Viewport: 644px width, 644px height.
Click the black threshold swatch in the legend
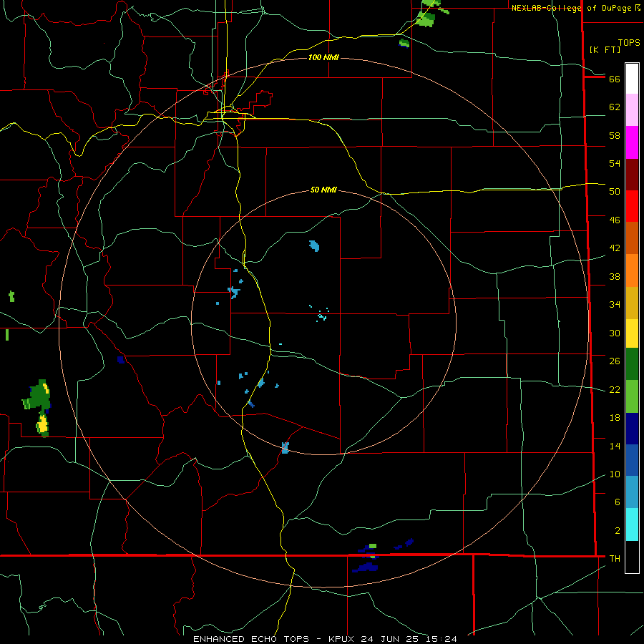[x=632, y=557]
